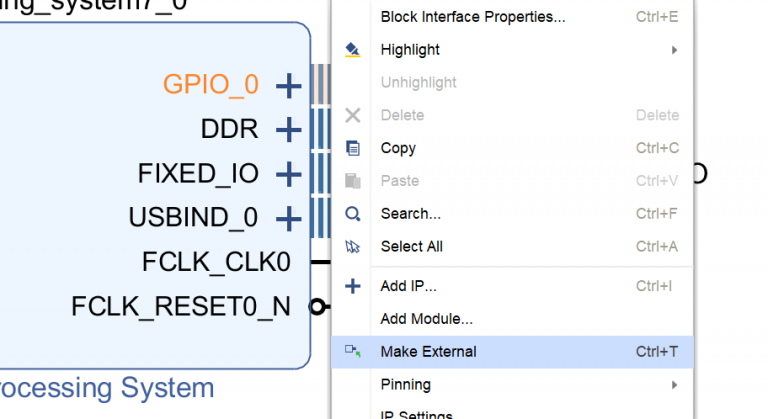This screenshot has width=768, height=419.
Task: Click the Highlight marker icon
Action: click(352, 50)
